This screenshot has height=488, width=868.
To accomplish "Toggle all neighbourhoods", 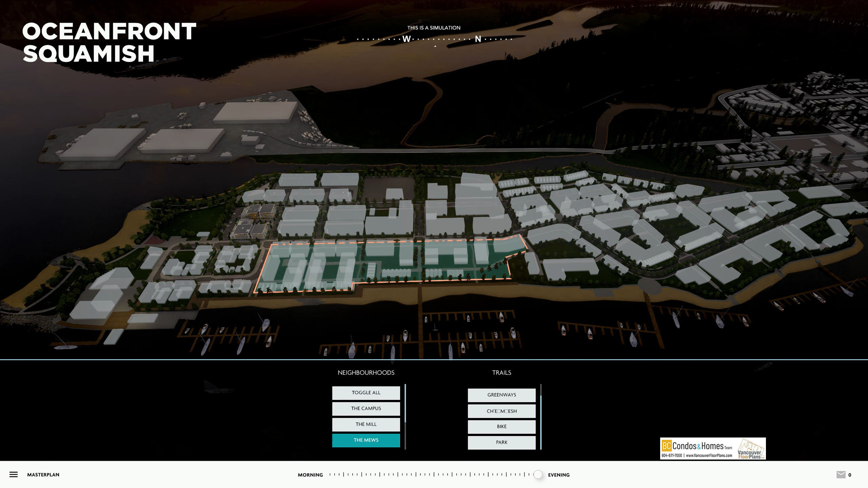I will pos(366,393).
